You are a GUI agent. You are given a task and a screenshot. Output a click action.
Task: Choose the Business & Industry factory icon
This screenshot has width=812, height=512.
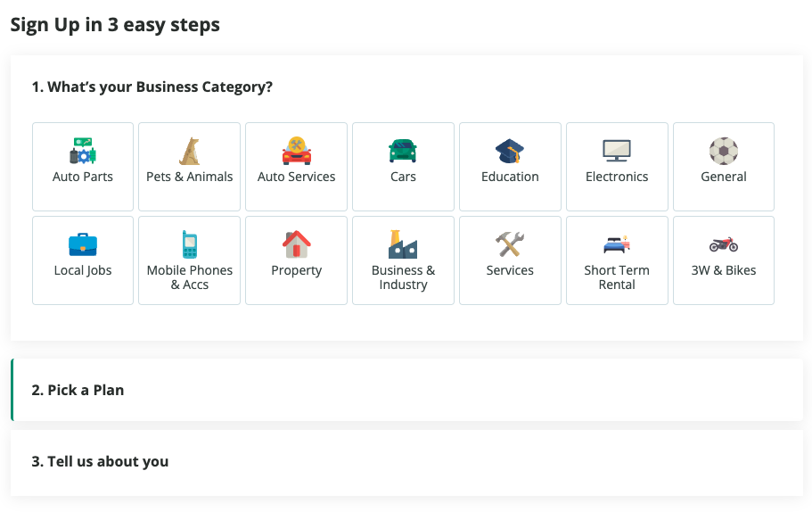403,244
